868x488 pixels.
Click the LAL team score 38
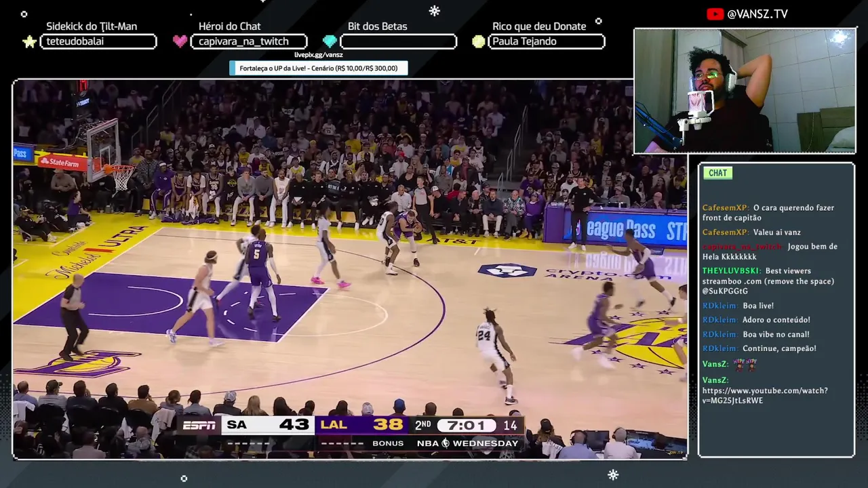click(x=388, y=425)
